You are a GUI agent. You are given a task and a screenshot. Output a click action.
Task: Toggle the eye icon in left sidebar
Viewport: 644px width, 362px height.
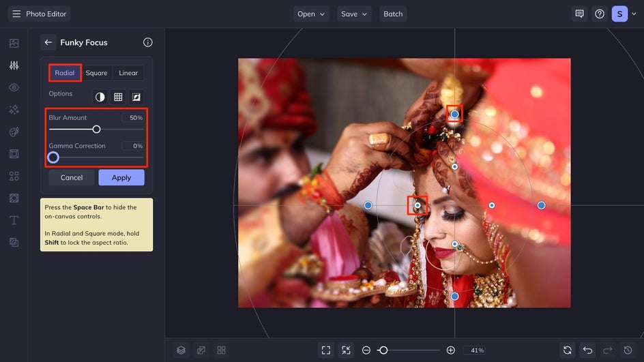(14, 88)
